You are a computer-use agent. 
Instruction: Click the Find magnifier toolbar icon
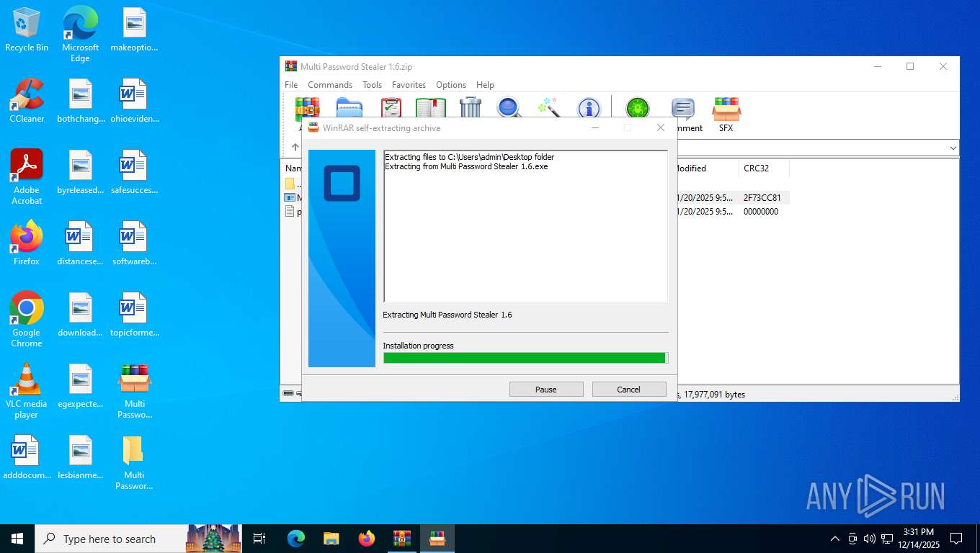pos(509,108)
